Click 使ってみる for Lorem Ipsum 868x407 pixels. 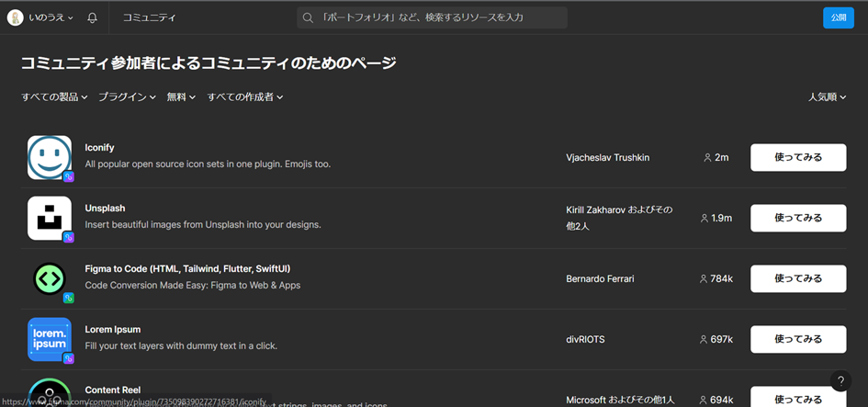pyautogui.click(x=798, y=339)
